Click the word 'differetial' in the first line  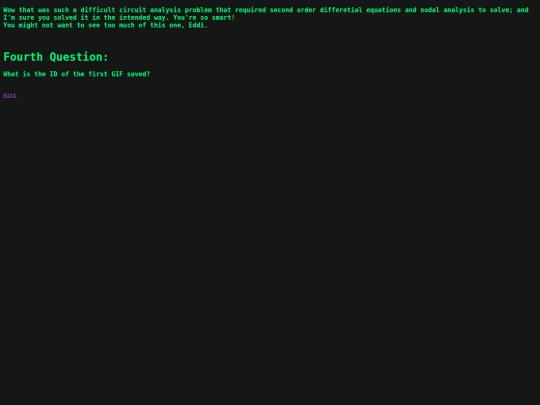(341, 10)
